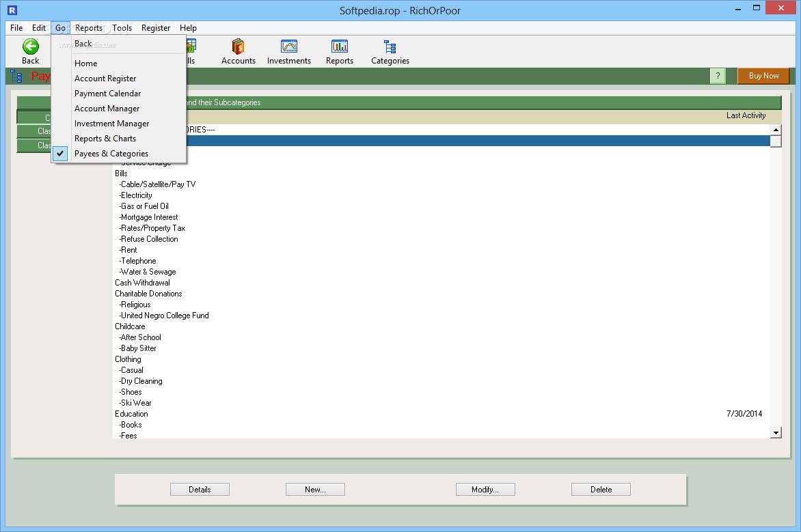This screenshot has width=801, height=532.
Task: Open the Register menu
Action: (156, 28)
